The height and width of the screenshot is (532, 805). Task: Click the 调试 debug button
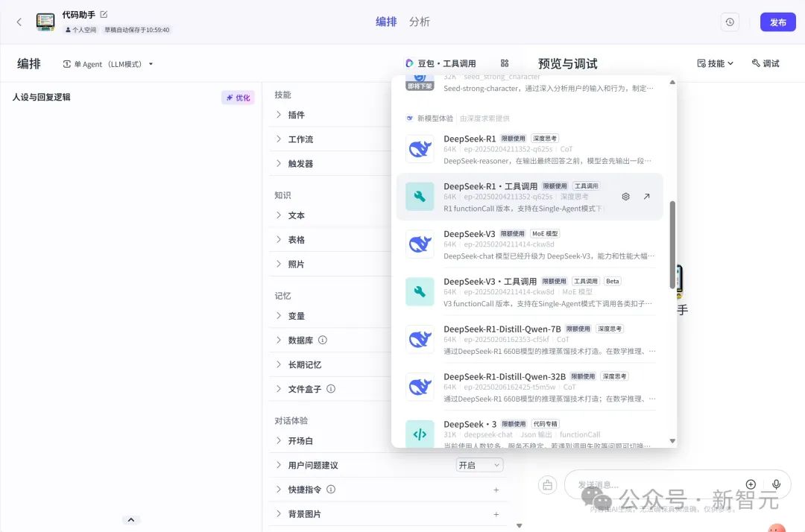coord(765,63)
